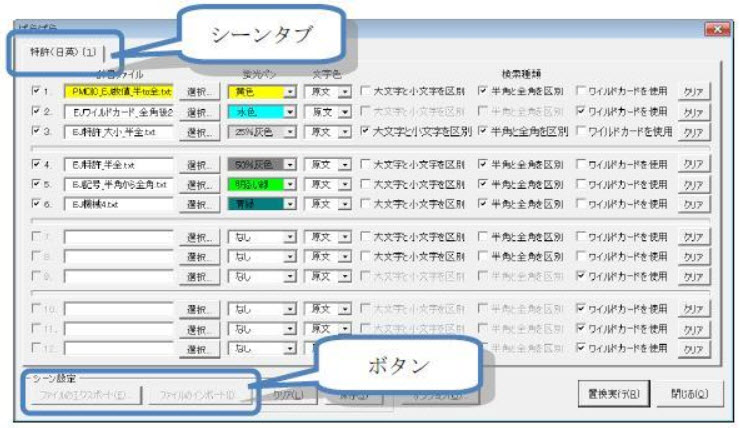740x428 pixels.
Task: Click the ファイルのエクスポート button
Action: click(x=84, y=395)
